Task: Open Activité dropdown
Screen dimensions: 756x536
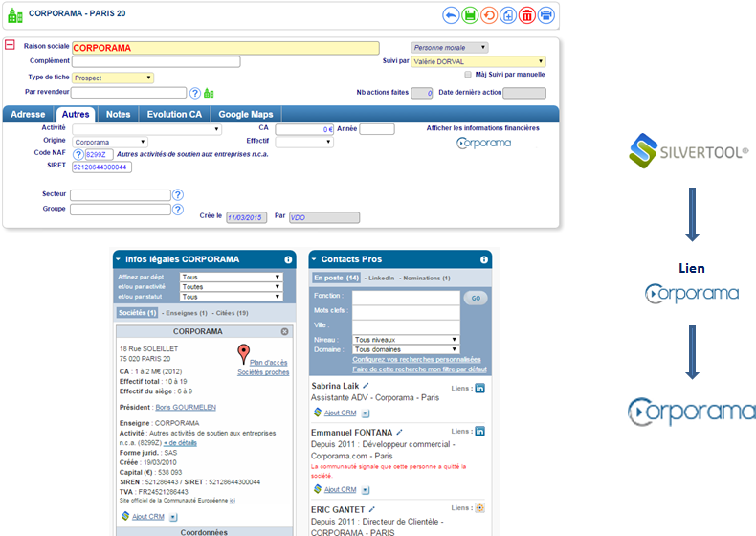Action: pos(147,129)
